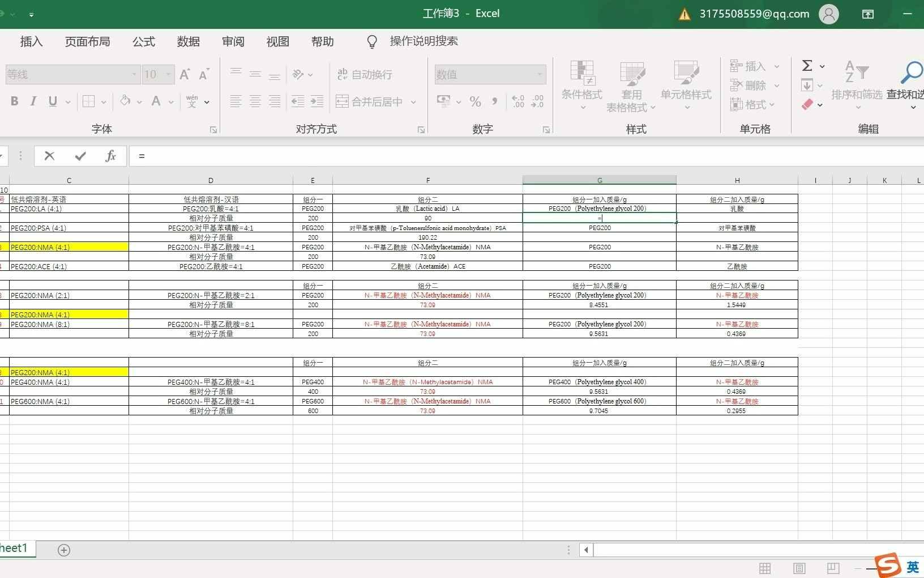Viewport: 924px width, 578px height.
Task: Open the 视图 ribbon tab
Action: pyautogui.click(x=278, y=41)
